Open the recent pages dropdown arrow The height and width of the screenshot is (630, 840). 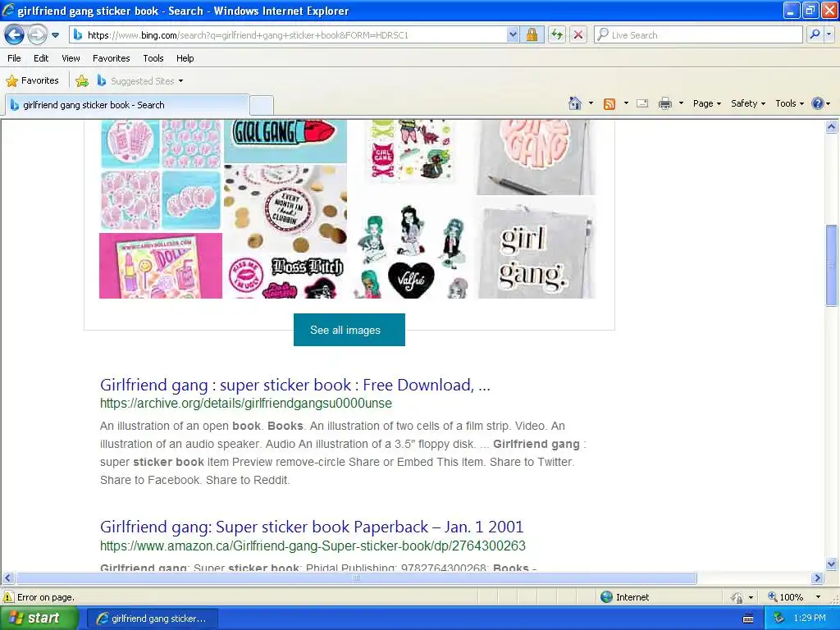(55, 35)
